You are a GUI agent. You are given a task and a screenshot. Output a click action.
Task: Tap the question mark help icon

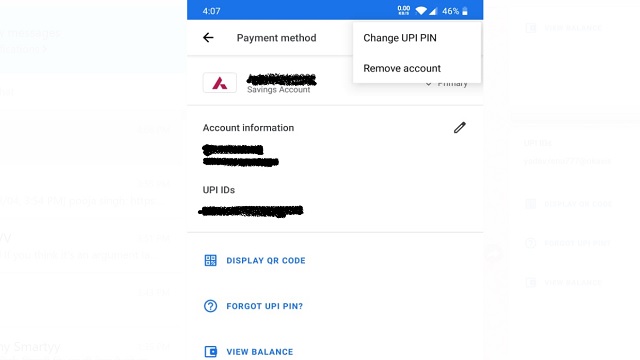click(x=211, y=306)
